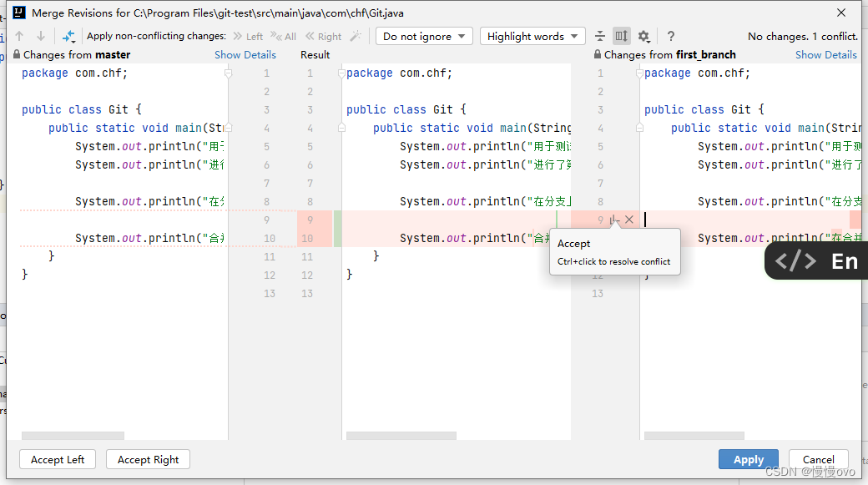Click lock icon beside Changes from first_branch
The height and width of the screenshot is (485, 868).
(x=598, y=54)
